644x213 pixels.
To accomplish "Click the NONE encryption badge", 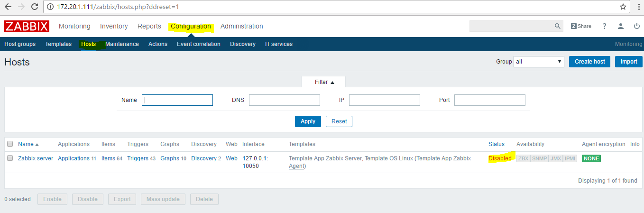I will pyautogui.click(x=591, y=158).
